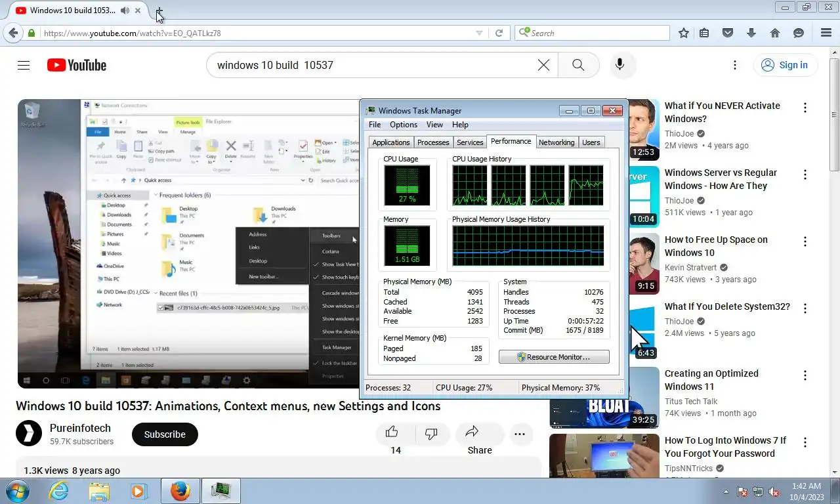Screen dimensions: 840x504
Task: Open options for 'Windows Server vs Regular' video
Action: tap(805, 175)
